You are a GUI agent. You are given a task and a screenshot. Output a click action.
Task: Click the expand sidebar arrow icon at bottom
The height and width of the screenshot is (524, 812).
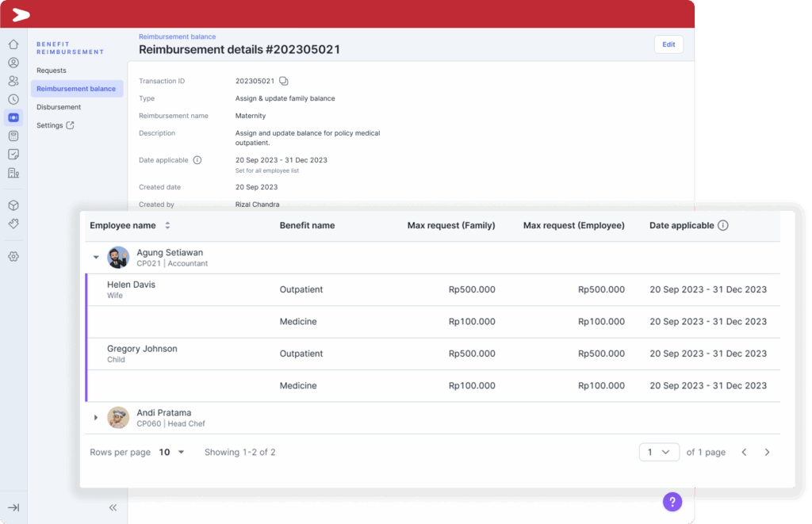13,507
